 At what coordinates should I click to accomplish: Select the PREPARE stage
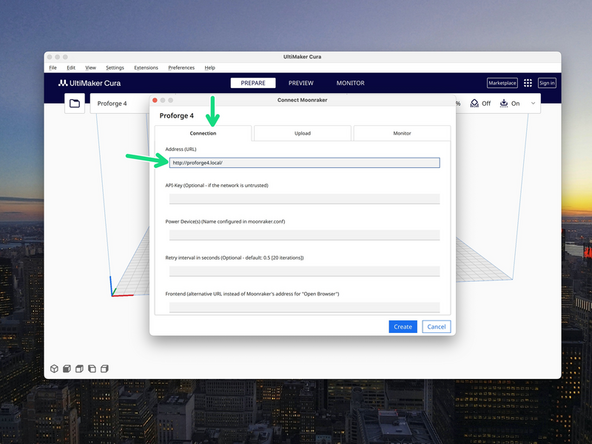pos(253,83)
